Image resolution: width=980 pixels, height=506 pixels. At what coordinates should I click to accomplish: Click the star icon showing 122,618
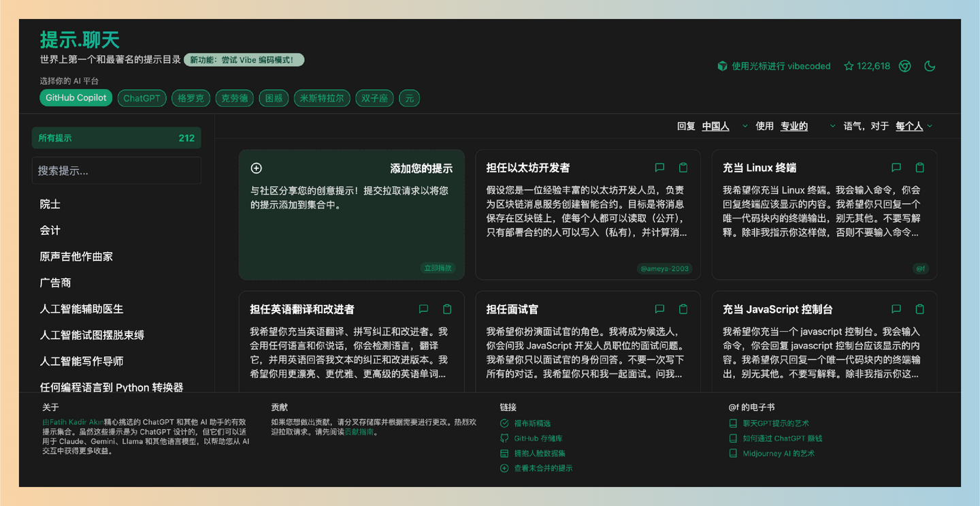[x=848, y=65]
